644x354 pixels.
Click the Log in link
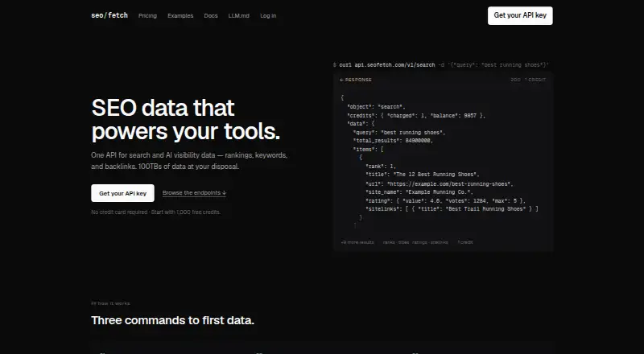click(x=268, y=15)
